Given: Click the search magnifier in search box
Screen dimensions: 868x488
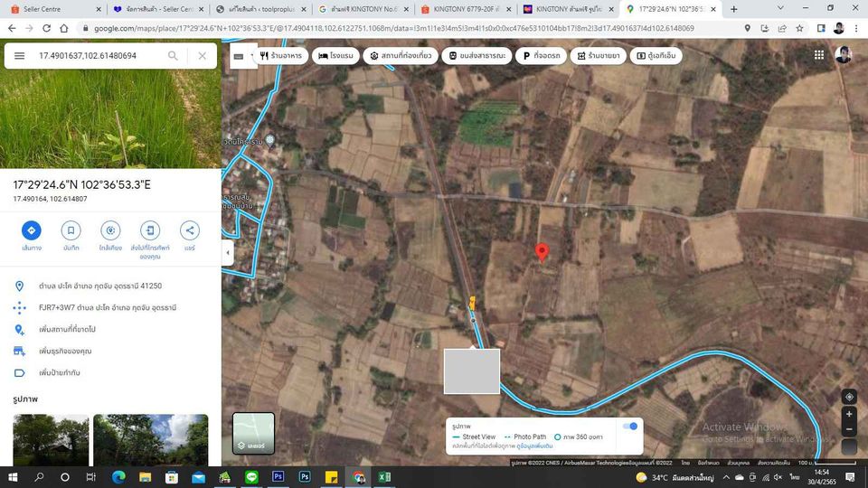Looking at the screenshot, I should 173,55.
